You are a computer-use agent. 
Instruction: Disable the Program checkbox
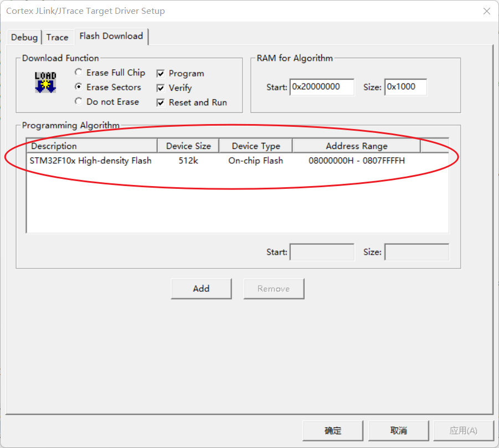(x=160, y=73)
